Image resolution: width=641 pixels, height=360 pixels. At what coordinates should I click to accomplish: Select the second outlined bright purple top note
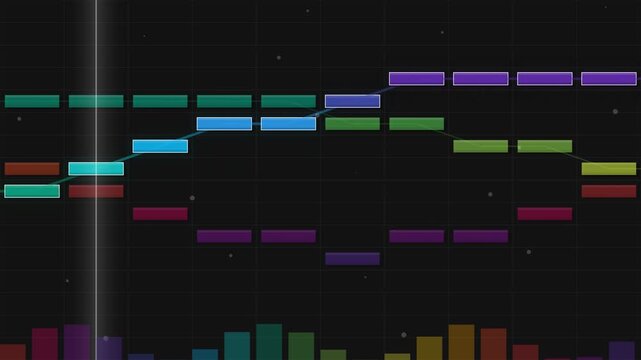(481, 79)
